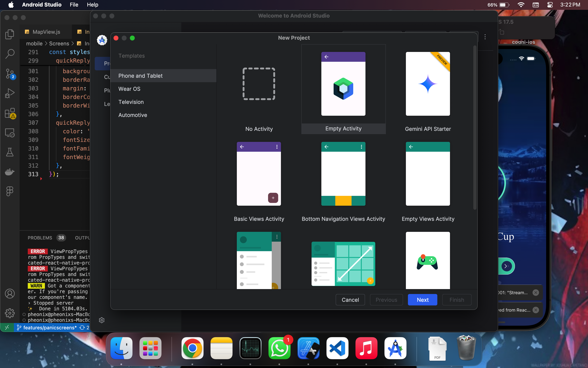This screenshot has height=368, width=588.
Task: Click the Cancel button
Action: click(x=350, y=300)
